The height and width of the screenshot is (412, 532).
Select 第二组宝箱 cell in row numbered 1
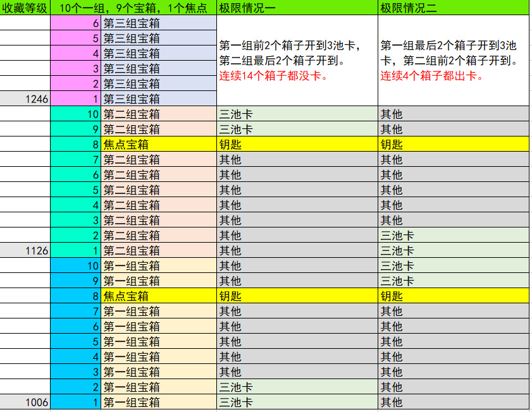[159, 250]
